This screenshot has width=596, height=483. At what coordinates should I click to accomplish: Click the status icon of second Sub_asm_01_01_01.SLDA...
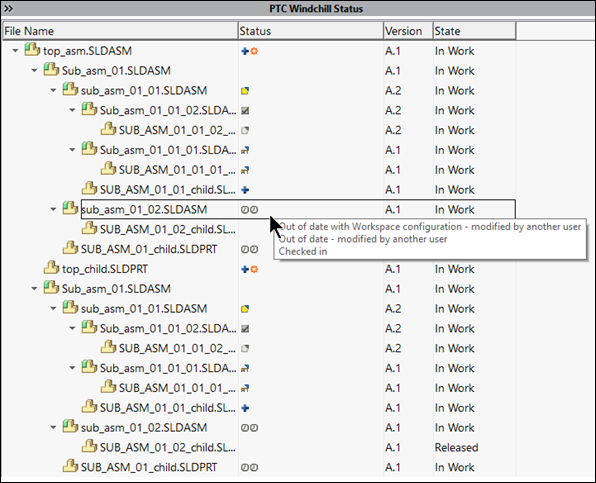(x=245, y=368)
